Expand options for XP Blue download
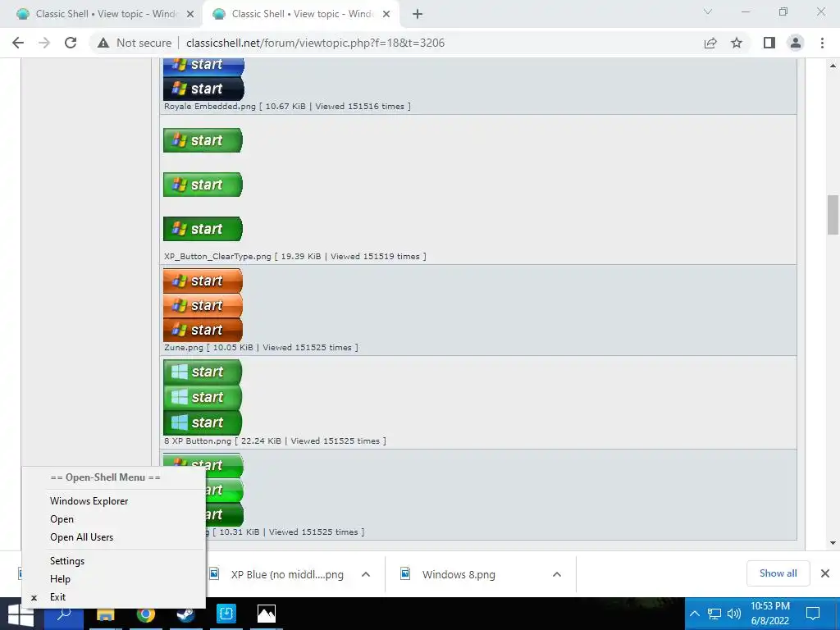840x630 pixels. 366,574
